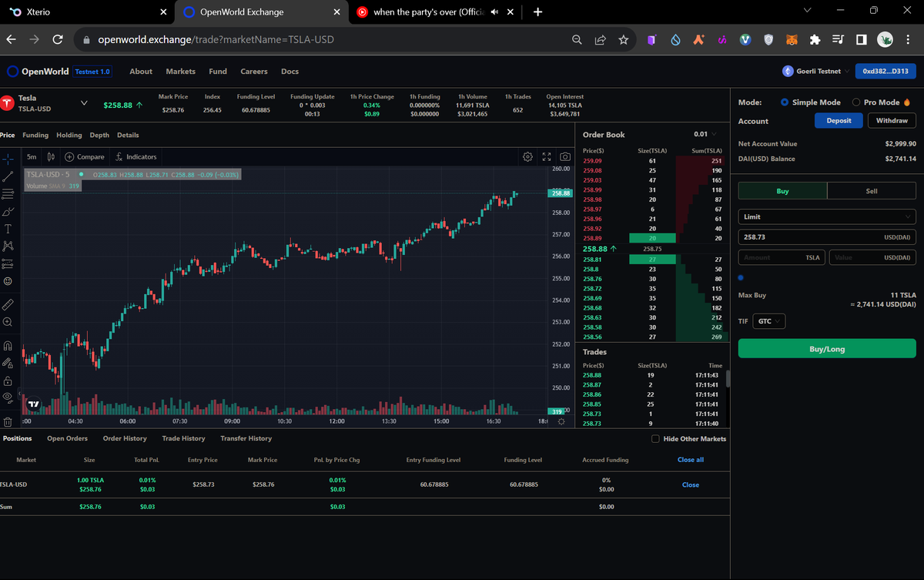Open the Goerli Testnet network dropdown
924x580 pixels.
click(x=817, y=71)
